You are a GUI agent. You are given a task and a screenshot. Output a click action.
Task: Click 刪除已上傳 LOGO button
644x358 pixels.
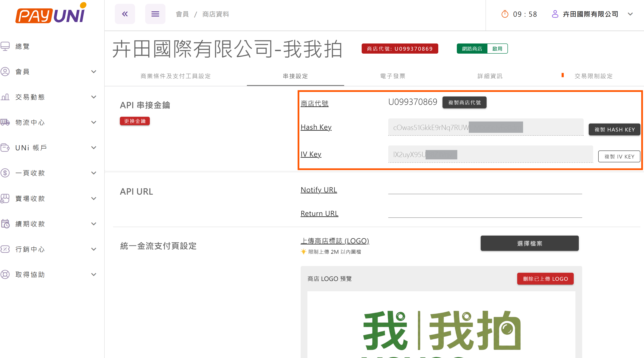(x=545, y=279)
